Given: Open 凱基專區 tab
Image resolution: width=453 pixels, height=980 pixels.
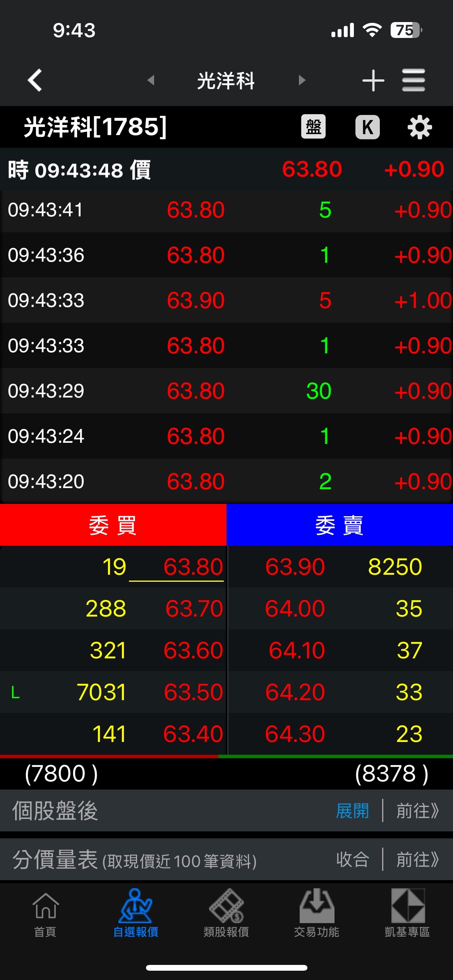Looking at the screenshot, I should [x=407, y=913].
